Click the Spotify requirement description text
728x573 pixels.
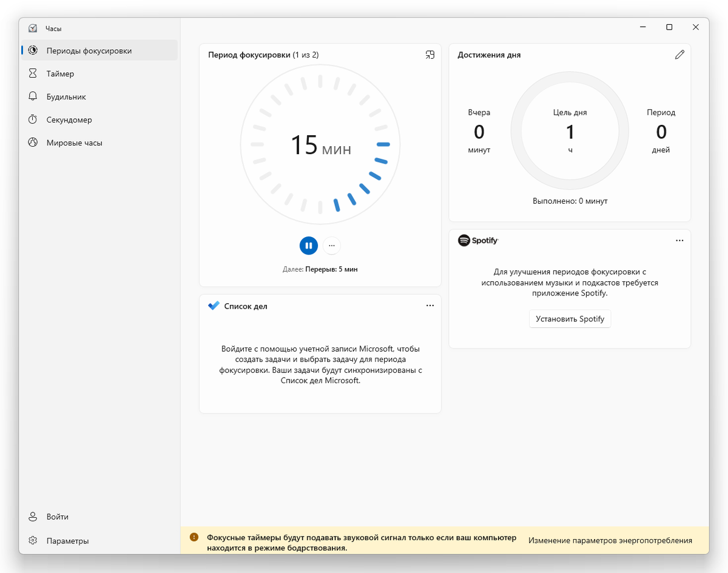pos(570,283)
